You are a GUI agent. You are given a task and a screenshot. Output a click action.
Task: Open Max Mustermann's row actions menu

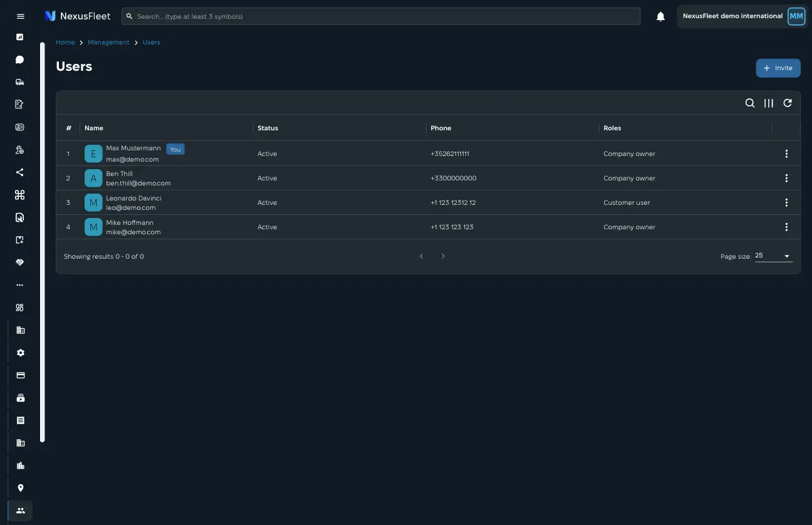pos(786,153)
